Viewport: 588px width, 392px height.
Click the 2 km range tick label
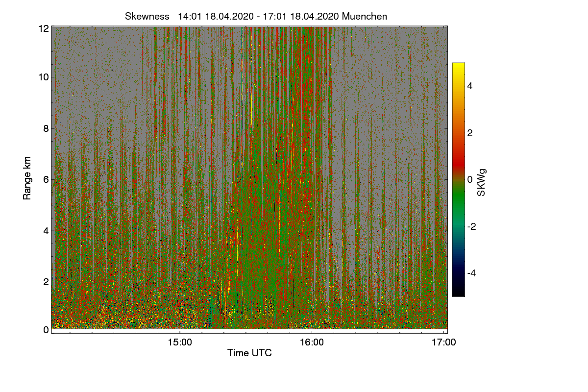tap(46, 281)
